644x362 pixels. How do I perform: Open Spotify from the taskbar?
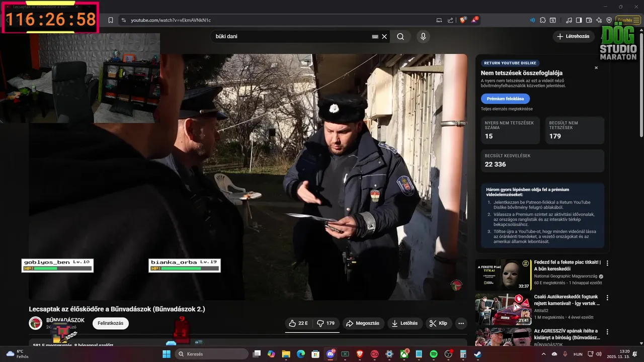pyautogui.click(x=434, y=354)
